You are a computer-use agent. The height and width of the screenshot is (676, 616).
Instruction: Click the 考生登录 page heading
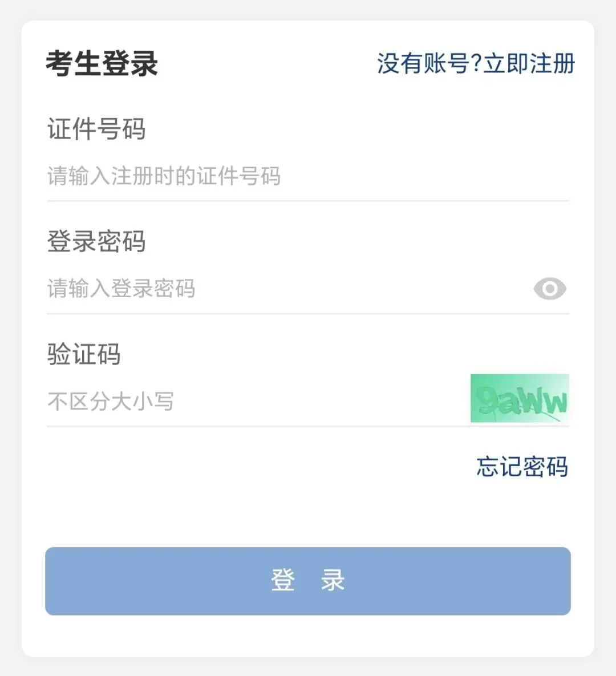(x=102, y=64)
